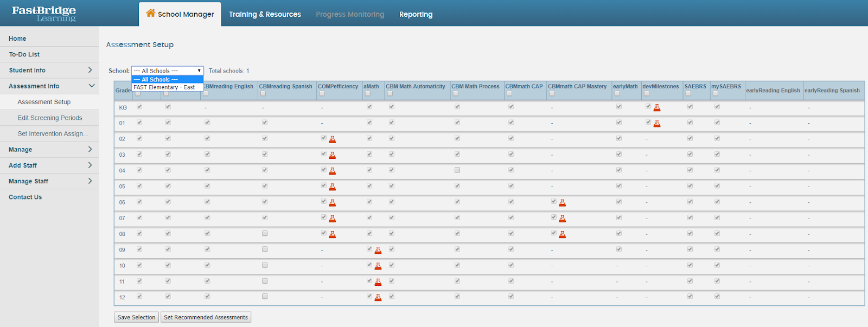The width and height of the screenshot is (868, 327).
Task: Click grade 09 aMath red flask icon
Action: [378, 250]
